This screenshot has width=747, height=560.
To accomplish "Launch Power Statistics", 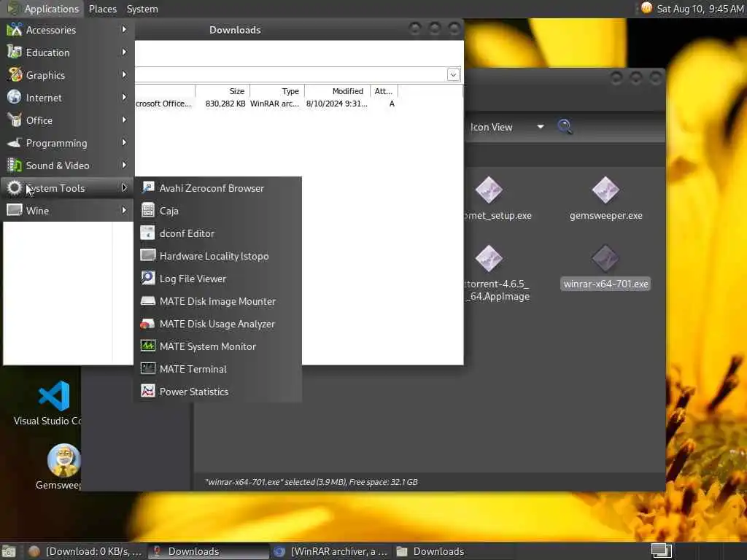I will tap(217, 392).
